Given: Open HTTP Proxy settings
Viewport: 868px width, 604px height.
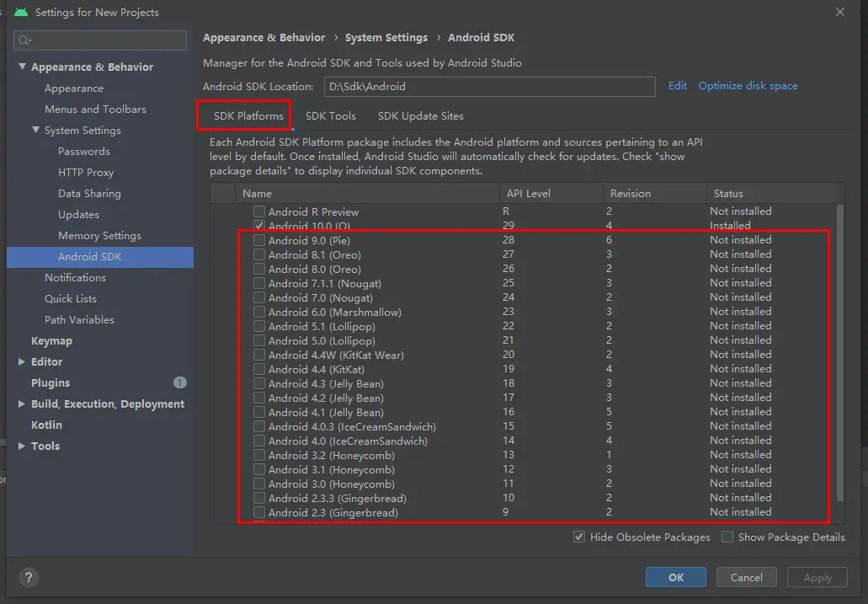Looking at the screenshot, I should (x=86, y=173).
